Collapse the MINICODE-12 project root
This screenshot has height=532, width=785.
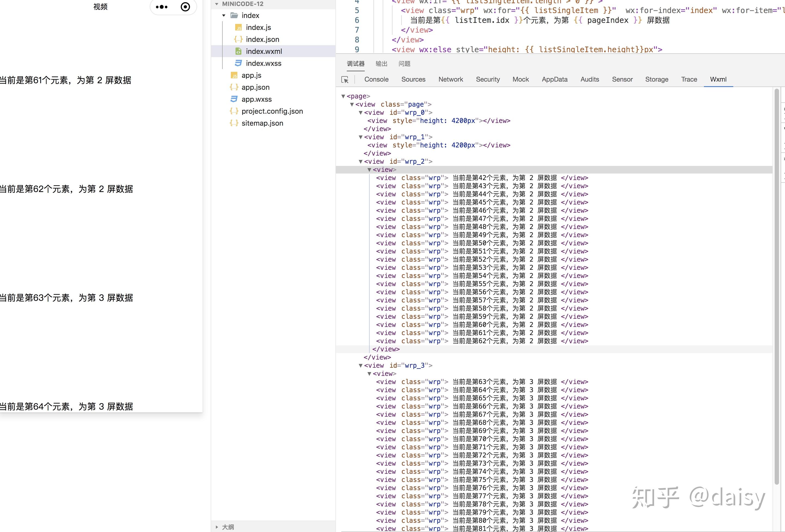(x=217, y=4)
